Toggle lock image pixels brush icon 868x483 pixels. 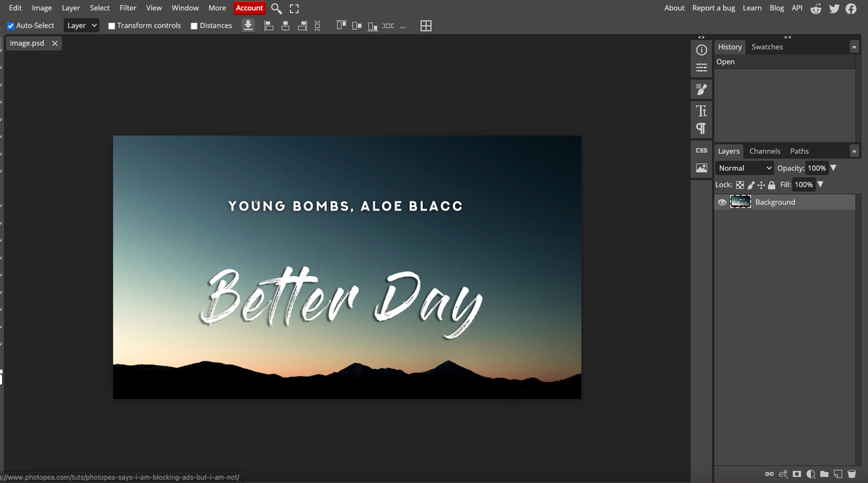[x=751, y=185]
